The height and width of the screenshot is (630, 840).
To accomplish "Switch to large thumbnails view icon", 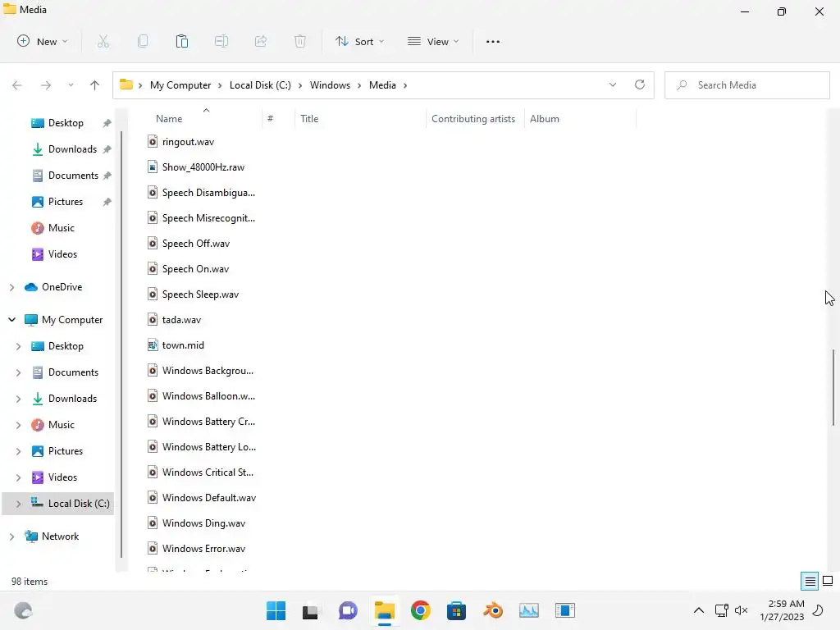I will pyautogui.click(x=828, y=581).
